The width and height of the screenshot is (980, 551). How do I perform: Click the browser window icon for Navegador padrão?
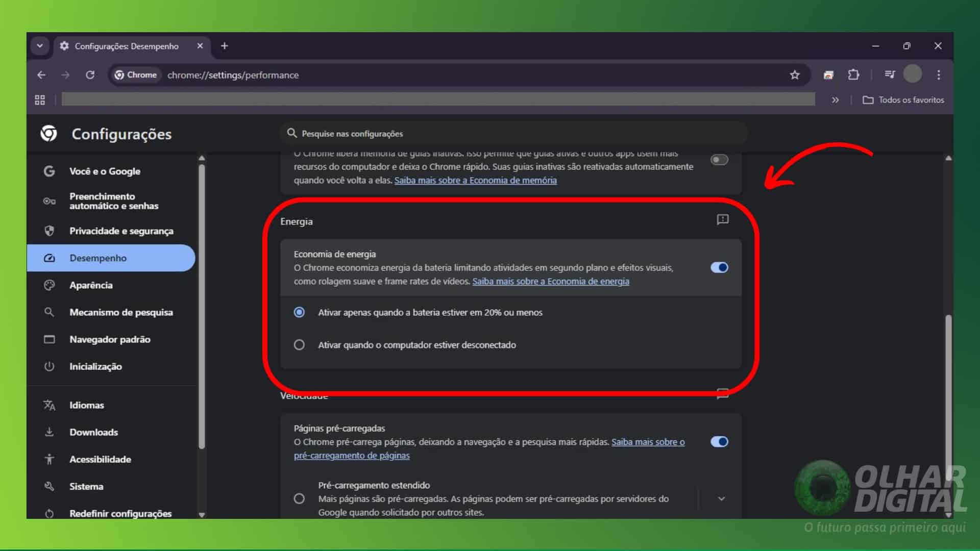point(49,339)
